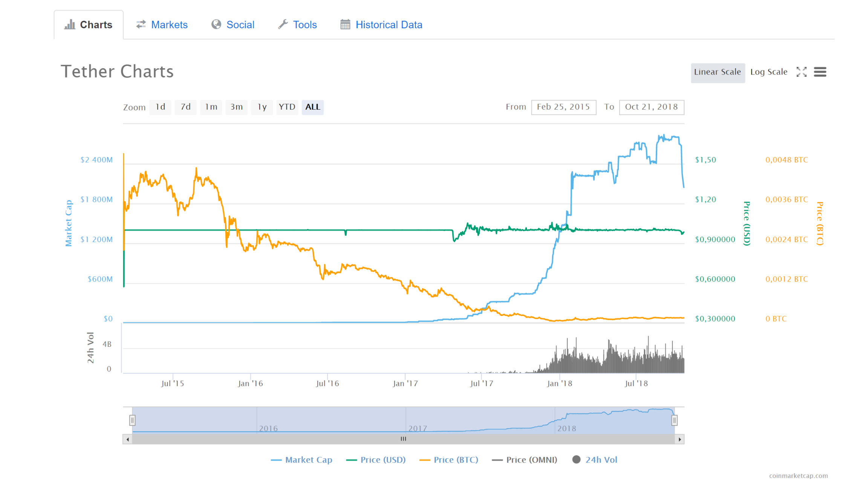Open the chart hamburger context menu

tap(820, 72)
